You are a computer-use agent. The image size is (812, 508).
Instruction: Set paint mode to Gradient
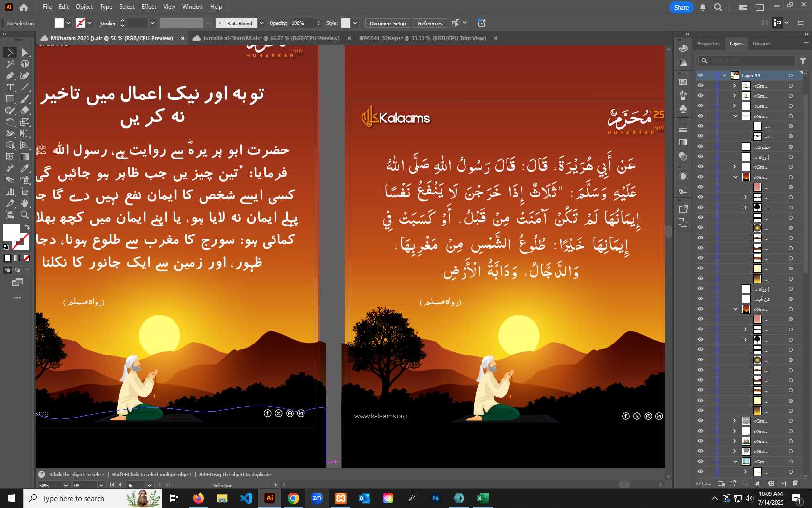click(x=17, y=258)
